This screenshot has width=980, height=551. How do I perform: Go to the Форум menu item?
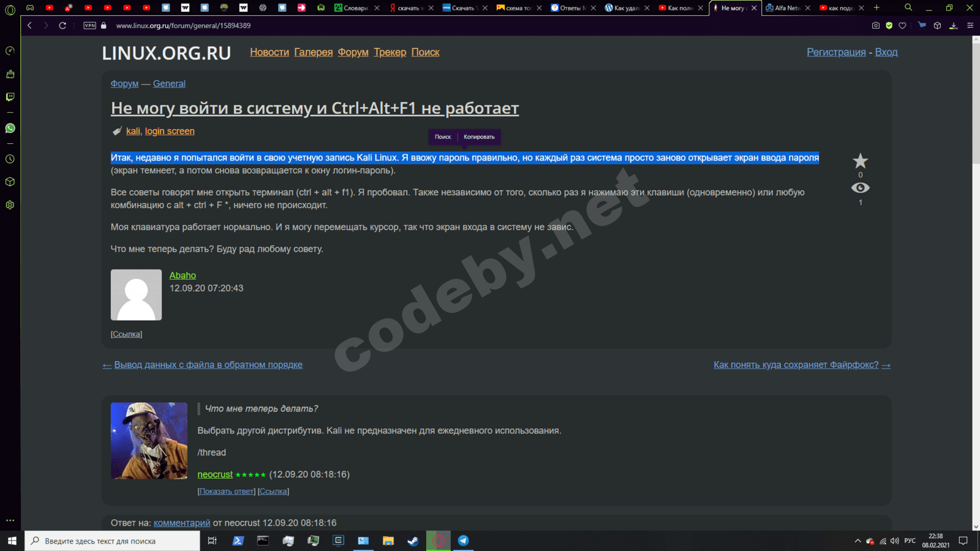click(x=353, y=52)
